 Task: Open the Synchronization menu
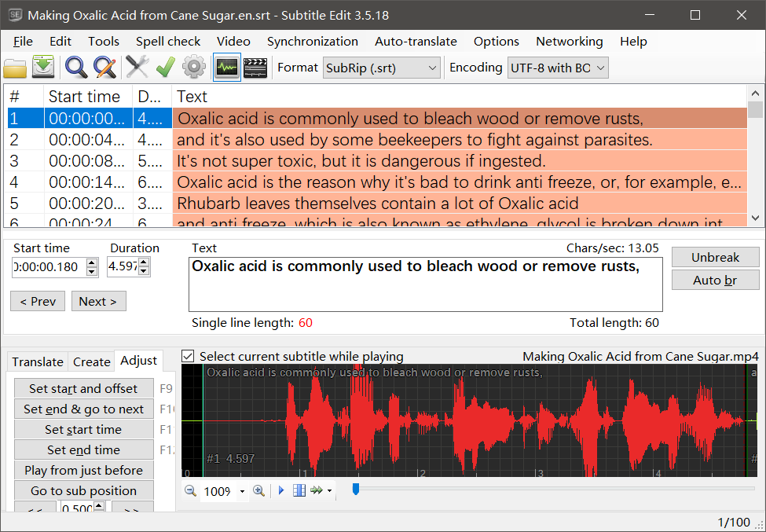click(312, 41)
